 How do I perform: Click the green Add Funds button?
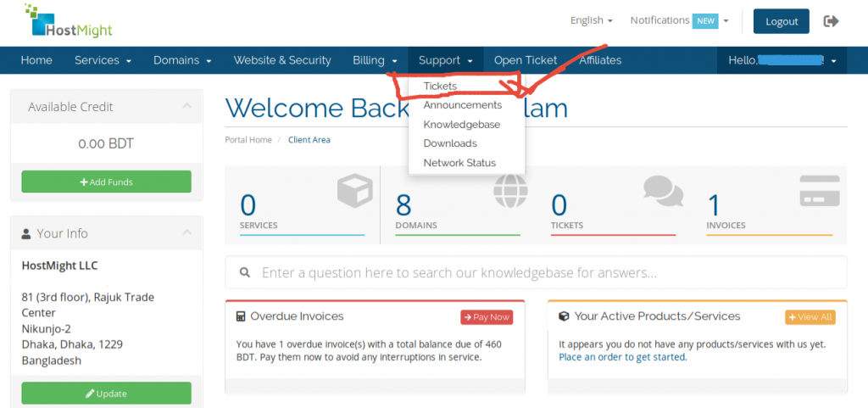[106, 182]
